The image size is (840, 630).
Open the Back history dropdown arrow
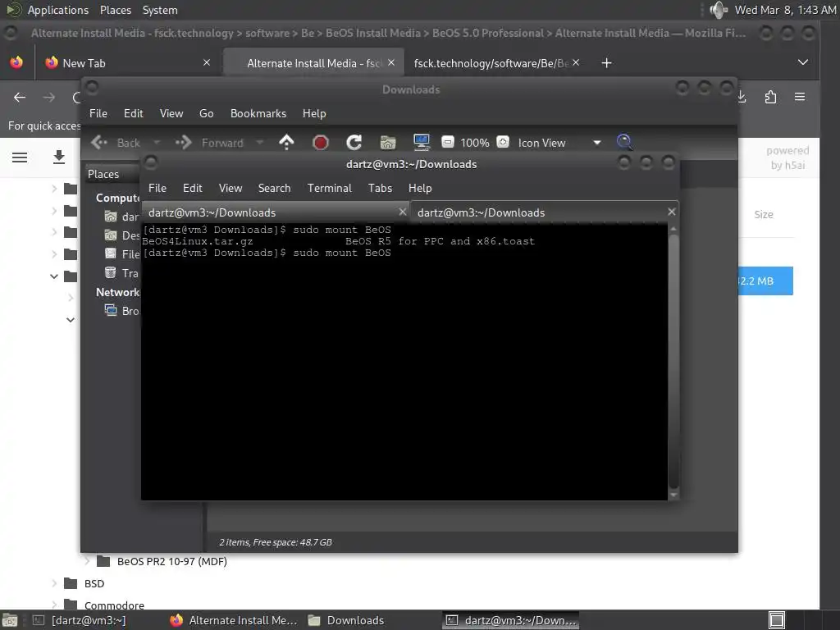[x=157, y=143]
